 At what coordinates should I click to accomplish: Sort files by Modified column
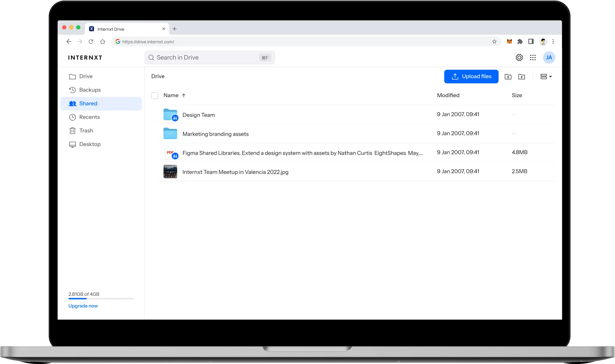click(448, 95)
